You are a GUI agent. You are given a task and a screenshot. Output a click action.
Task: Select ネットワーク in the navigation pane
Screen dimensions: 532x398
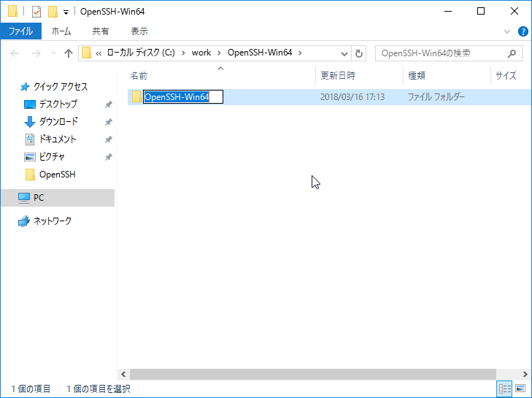(52, 221)
